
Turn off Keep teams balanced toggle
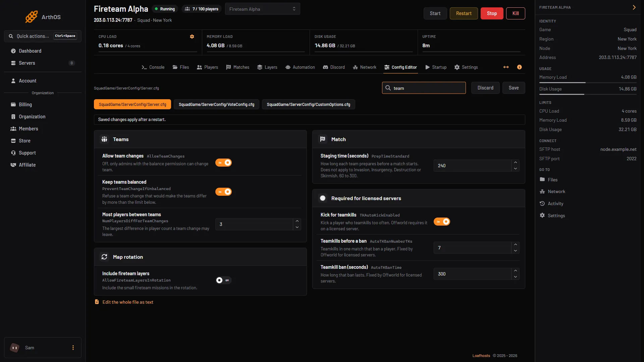223,192
